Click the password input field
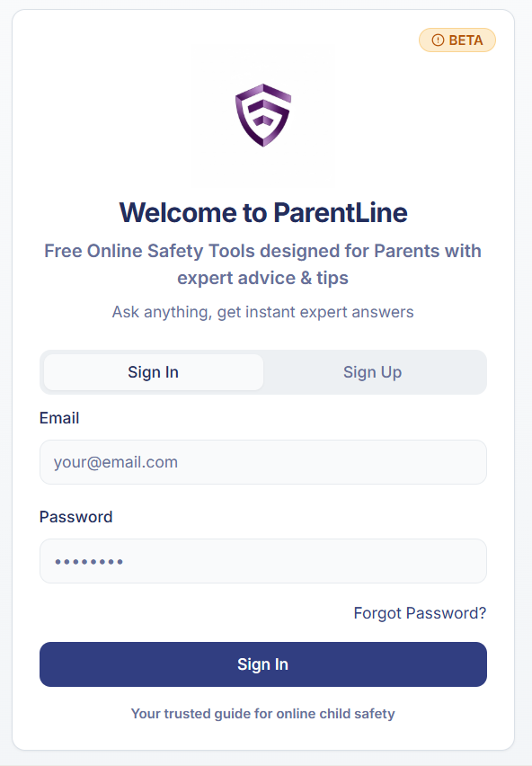This screenshot has height=766, width=532. 263,560
